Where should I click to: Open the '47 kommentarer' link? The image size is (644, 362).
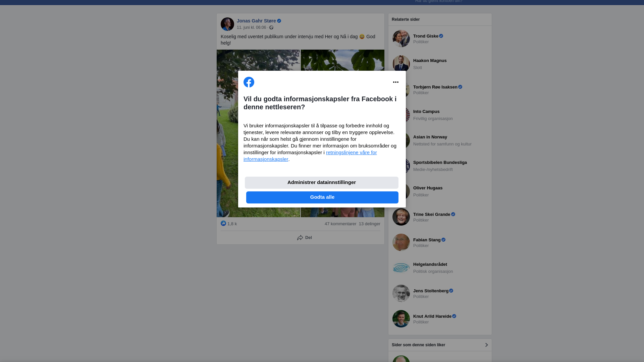pos(340,224)
